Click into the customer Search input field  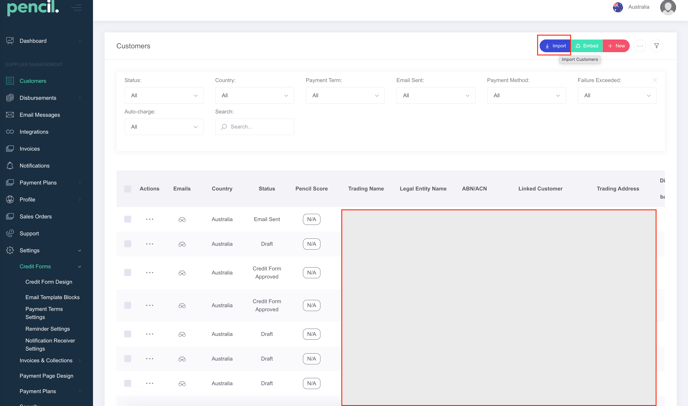[x=259, y=127]
